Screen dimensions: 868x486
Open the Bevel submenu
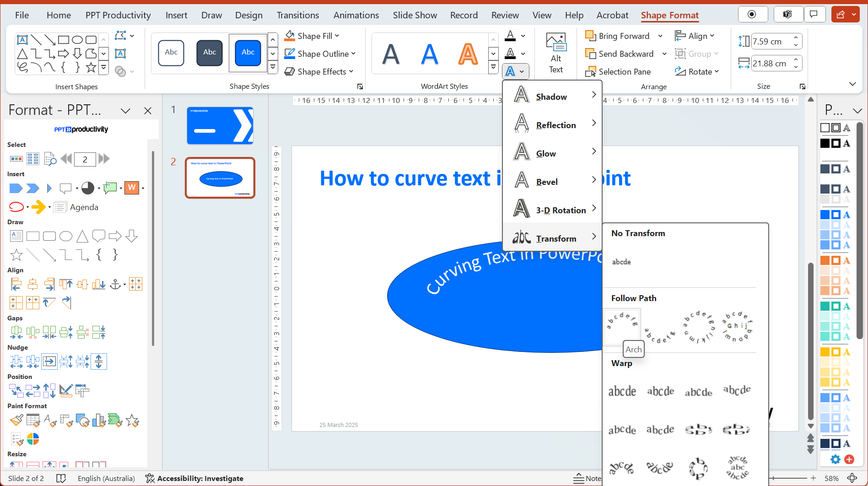552,182
